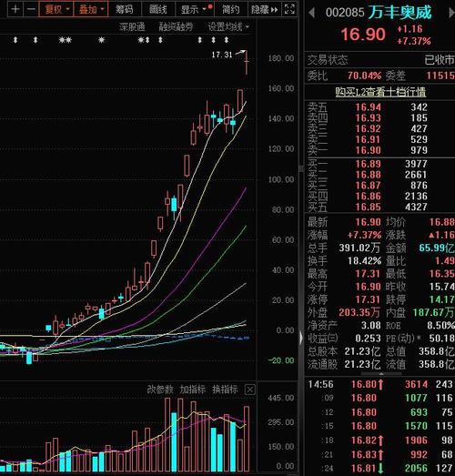
Task: Go to next stock arrow
Action: [451, 13]
